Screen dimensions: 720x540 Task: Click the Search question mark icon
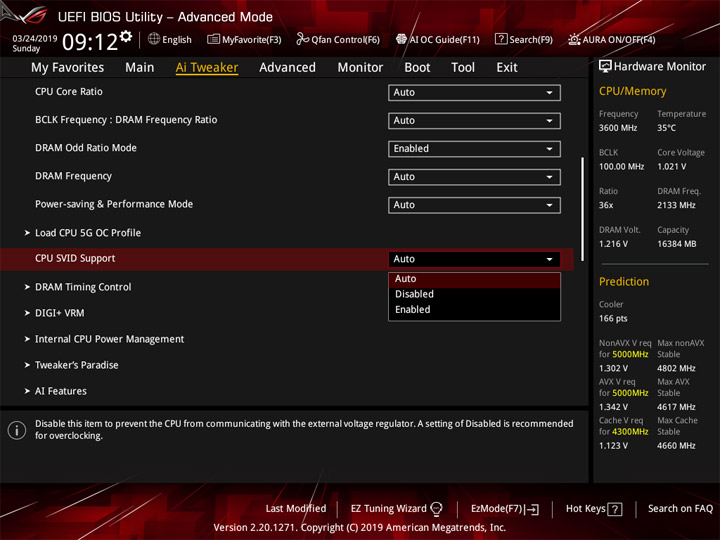pyautogui.click(x=501, y=39)
